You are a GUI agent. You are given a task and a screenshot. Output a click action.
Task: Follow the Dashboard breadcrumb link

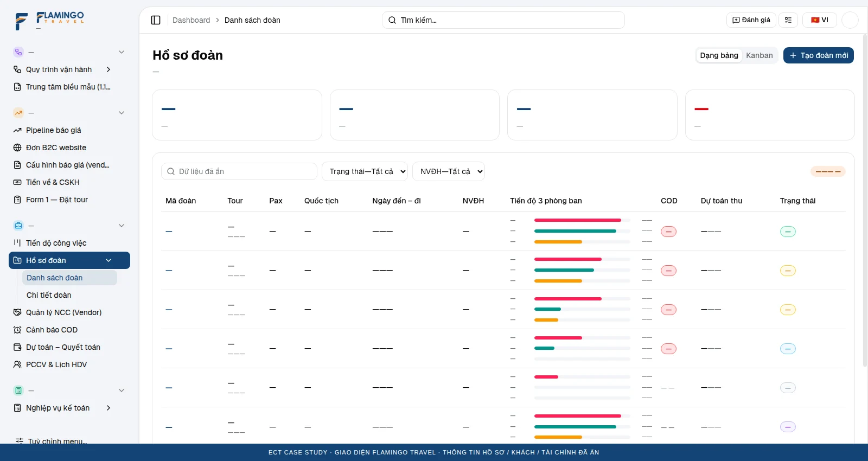click(191, 20)
